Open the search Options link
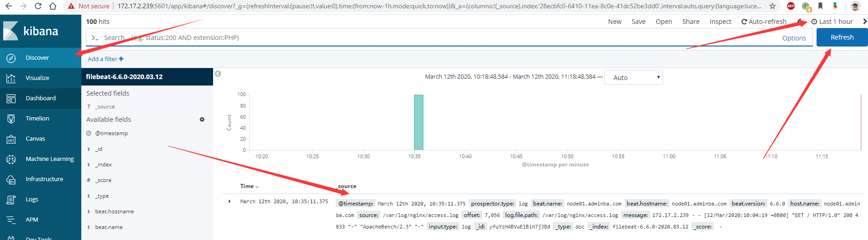This screenshot has height=240, width=868. tap(794, 38)
